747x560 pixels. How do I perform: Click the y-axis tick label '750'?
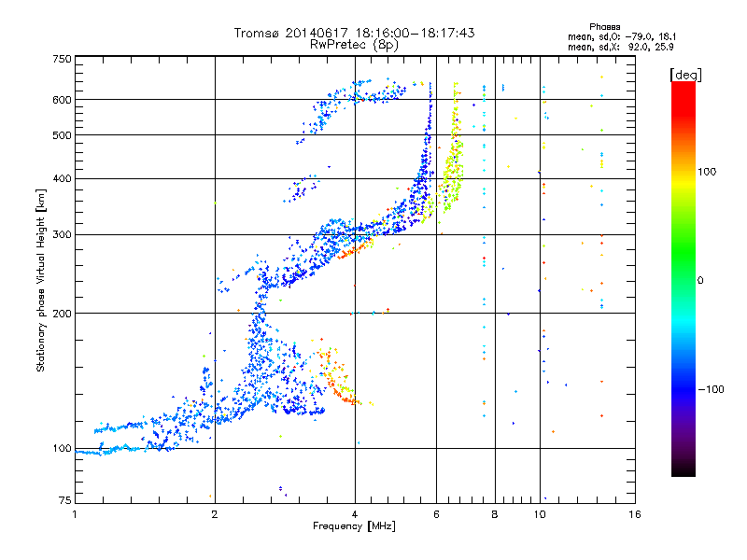62,59
